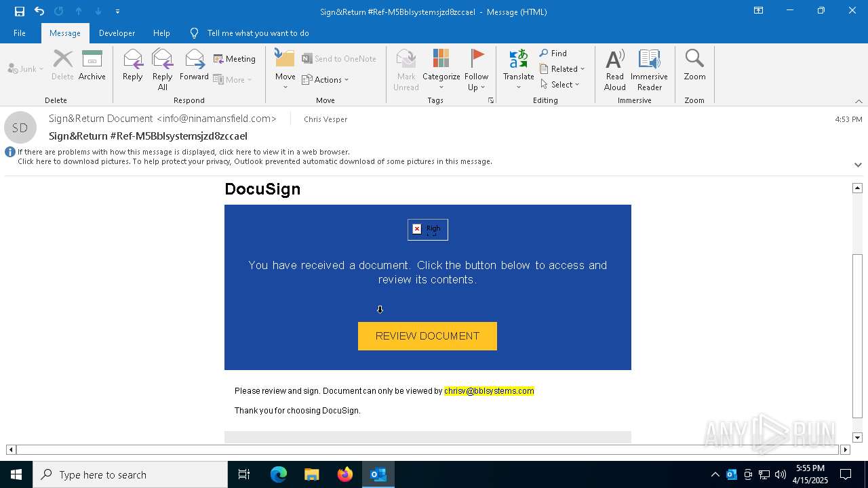The width and height of the screenshot is (868, 488).
Task: Click here to download pictures line
Action: (255, 161)
